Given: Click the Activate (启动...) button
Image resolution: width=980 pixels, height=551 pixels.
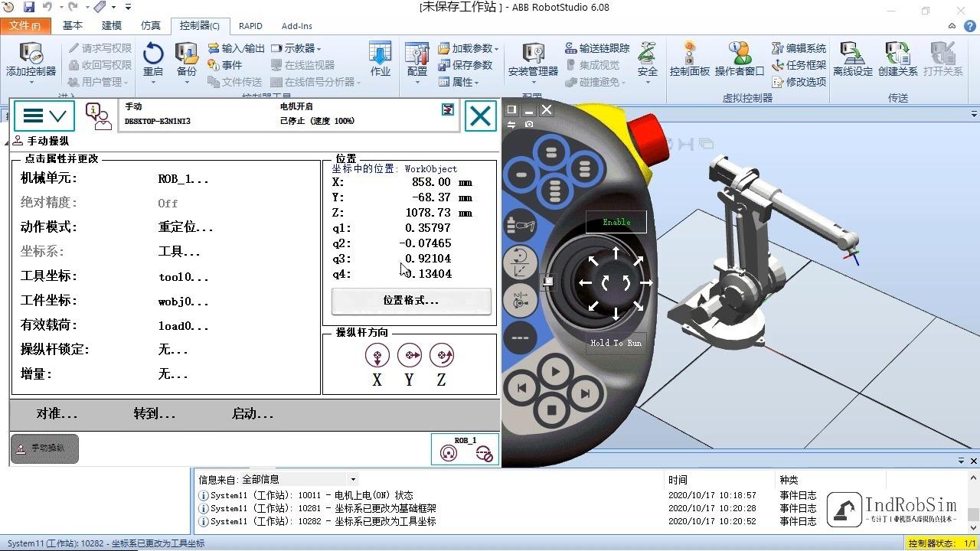Looking at the screenshot, I should tap(253, 413).
